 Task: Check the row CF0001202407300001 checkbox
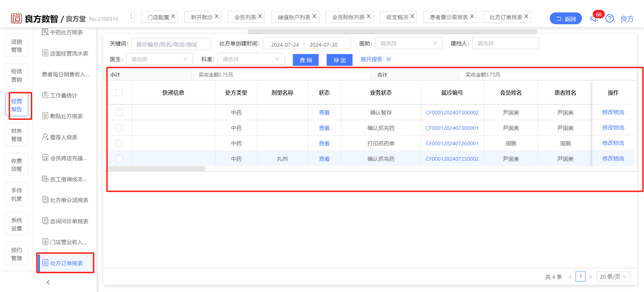(x=119, y=128)
